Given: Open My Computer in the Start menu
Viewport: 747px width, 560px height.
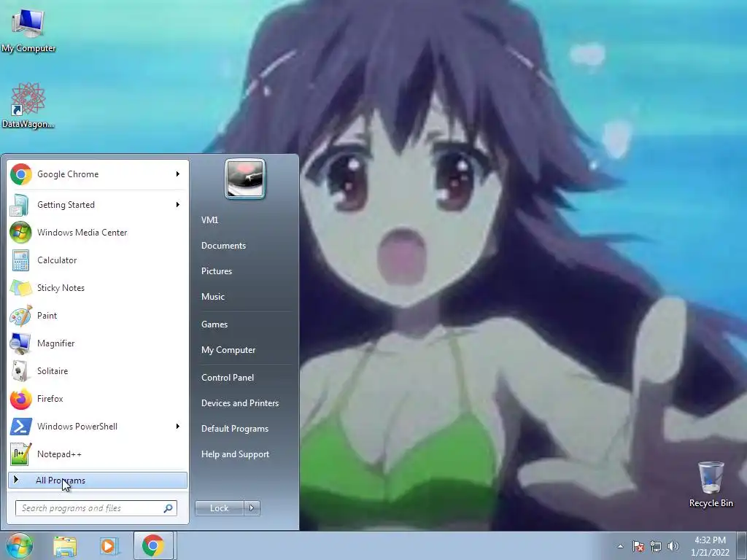Looking at the screenshot, I should click(228, 350).
